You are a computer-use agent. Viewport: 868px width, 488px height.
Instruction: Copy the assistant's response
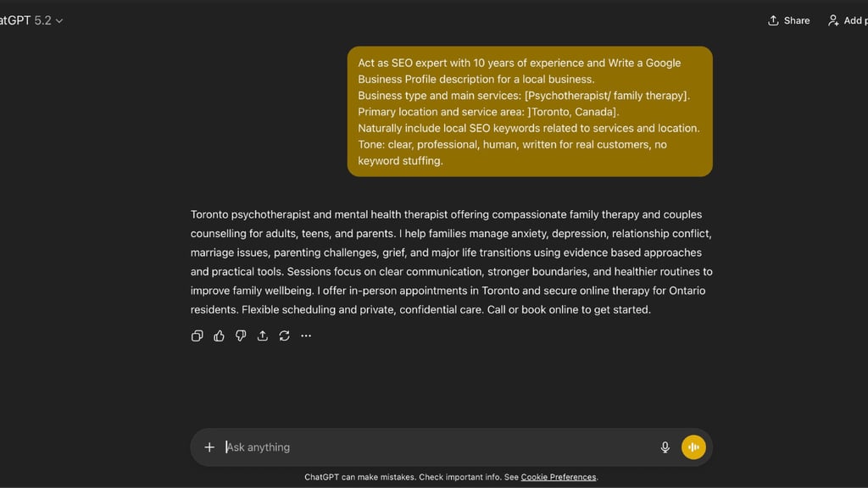click(198, 335)
